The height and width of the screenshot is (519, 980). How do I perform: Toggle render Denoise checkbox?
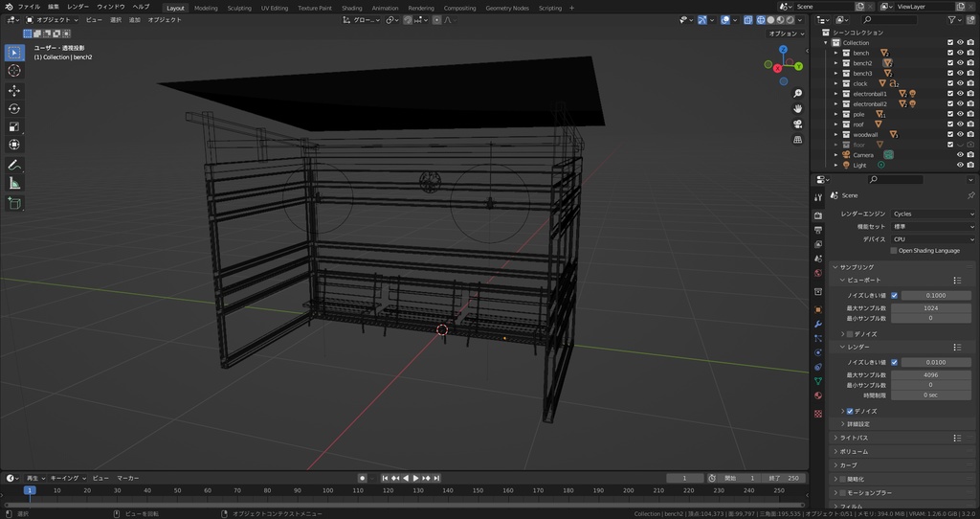[850, 412]
